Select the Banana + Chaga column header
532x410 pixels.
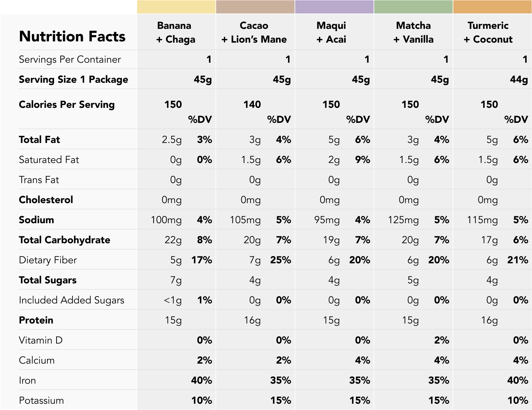pos(175,32)
